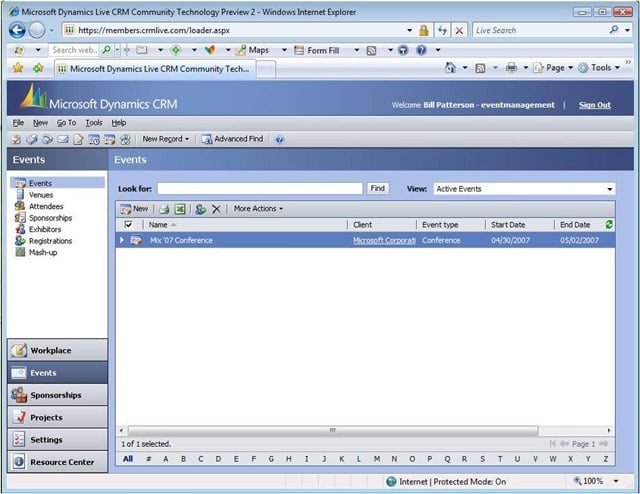Click the first icon in CRM toolbar
The width and height of the screenshot is (640, 494).
pos(16,140)
